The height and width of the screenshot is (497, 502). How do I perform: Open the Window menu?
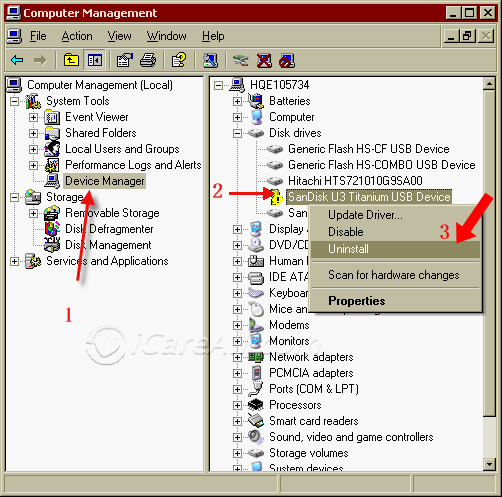pos(167,36)
